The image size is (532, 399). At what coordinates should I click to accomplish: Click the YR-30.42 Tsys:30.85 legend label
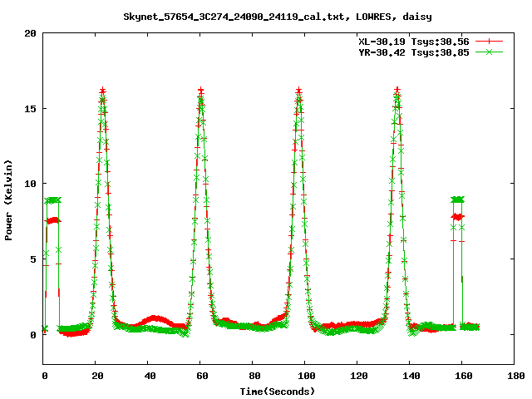(x=414, y=52)
